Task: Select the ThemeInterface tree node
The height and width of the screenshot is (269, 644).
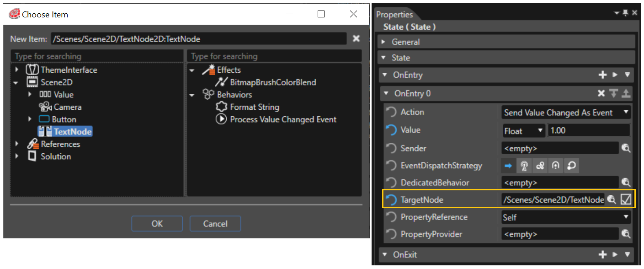Action: (69, 70)
